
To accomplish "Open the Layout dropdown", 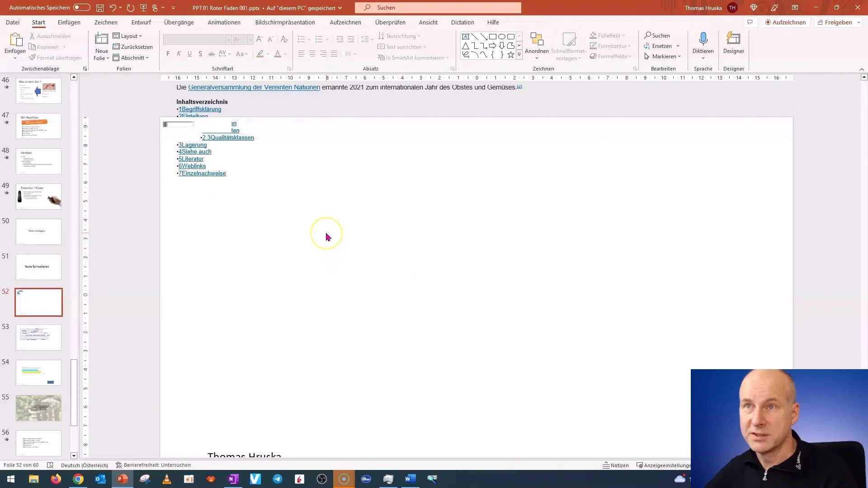I will (x=127, y=36).
